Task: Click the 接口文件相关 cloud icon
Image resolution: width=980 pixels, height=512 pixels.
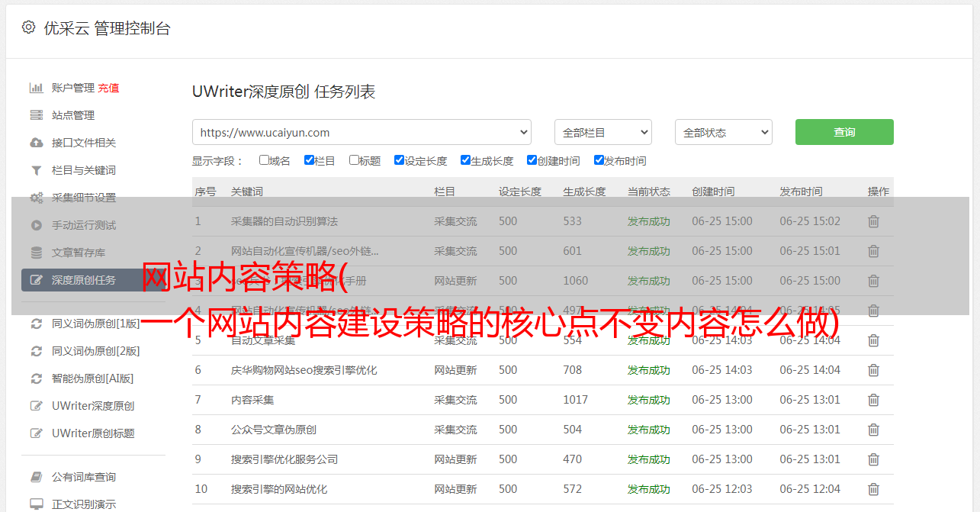Action: click(36, 143)
